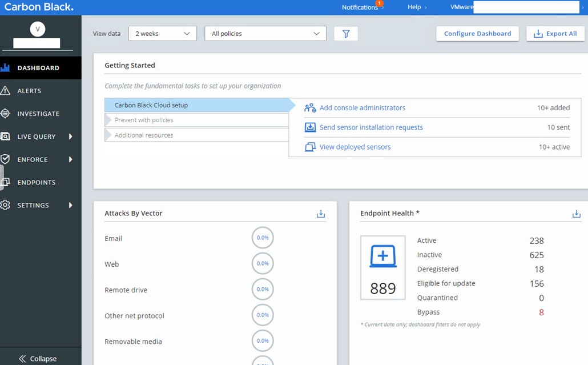Click the Alerts warning triangle icon

pos(6,91)
